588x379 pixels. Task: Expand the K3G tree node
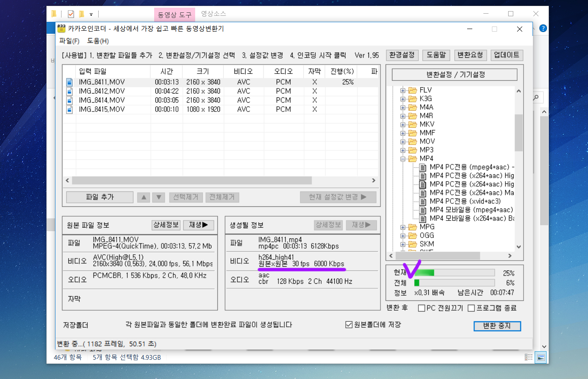tap(403, 99)
